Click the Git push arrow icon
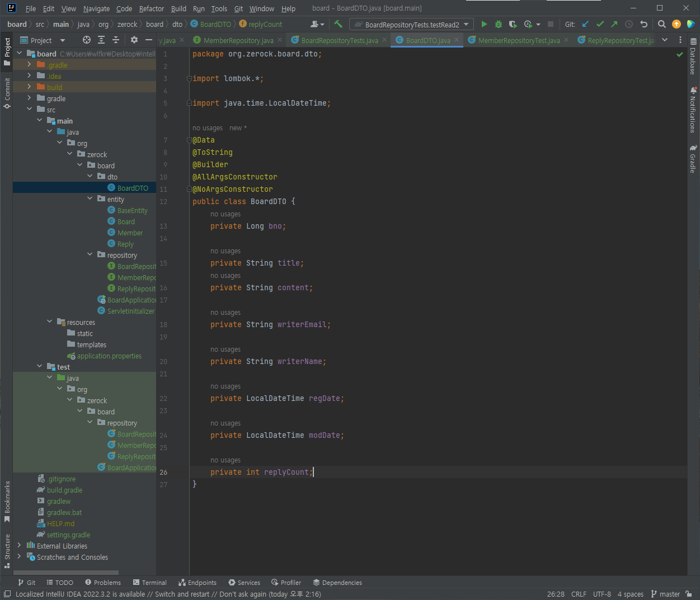 click(x=614, y=24)
